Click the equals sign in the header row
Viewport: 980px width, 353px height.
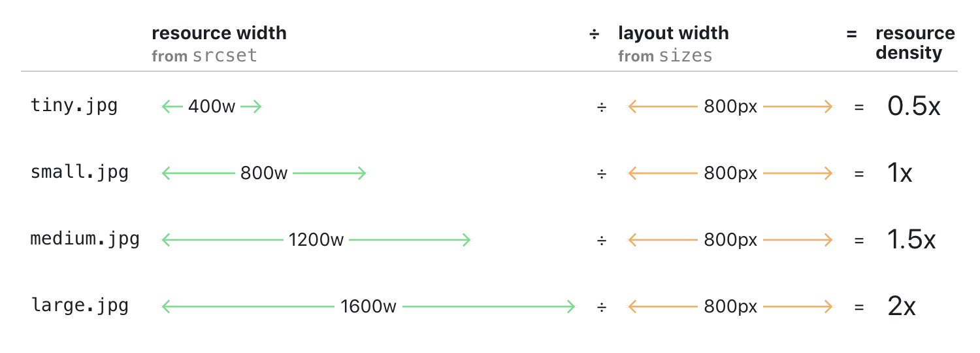[x=851, y=34]
